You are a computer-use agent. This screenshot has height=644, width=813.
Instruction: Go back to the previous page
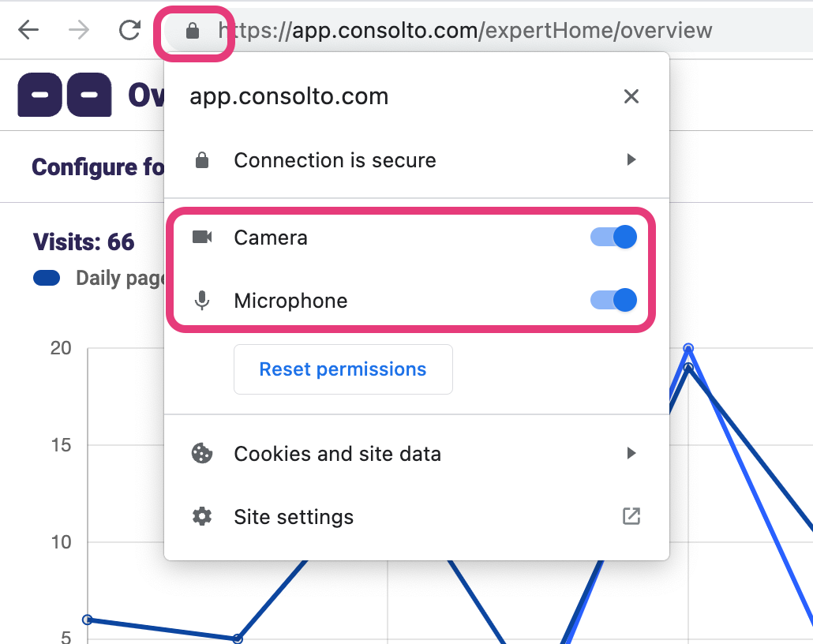(x=29, y=30)
